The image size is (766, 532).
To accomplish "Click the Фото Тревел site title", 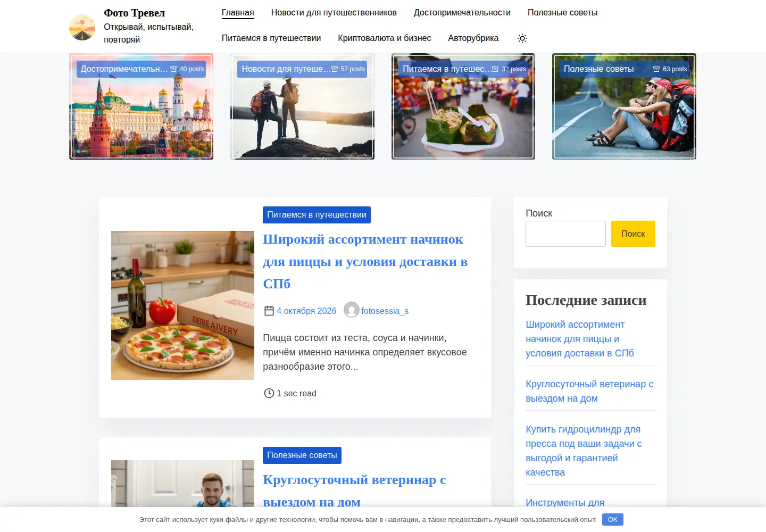I will tap(135, 13).
